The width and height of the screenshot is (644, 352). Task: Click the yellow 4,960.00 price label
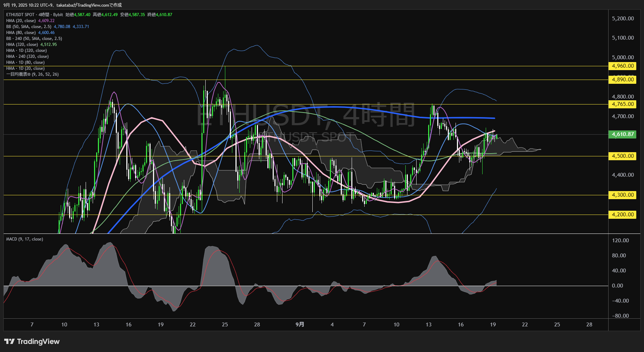point(623,66)
